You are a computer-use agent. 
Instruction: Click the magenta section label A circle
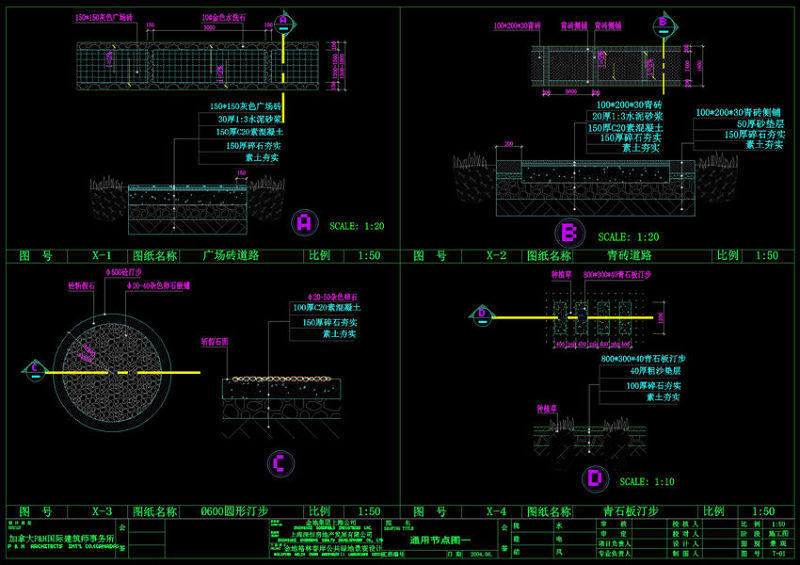304,223
